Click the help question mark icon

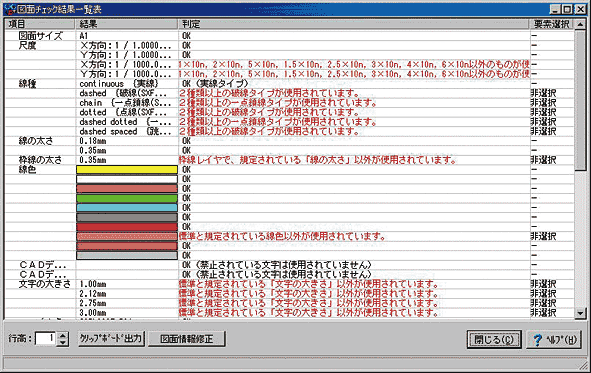[x=538, y=340]
